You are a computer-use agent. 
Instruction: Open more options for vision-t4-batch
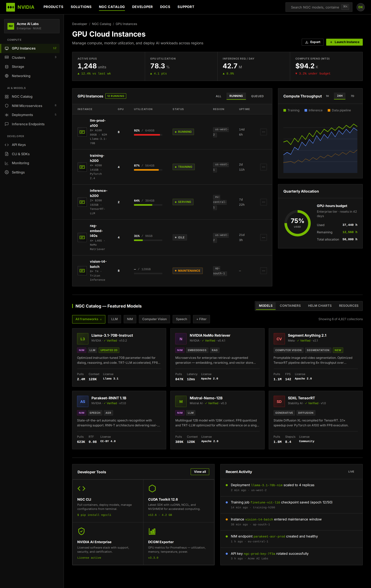[x=263, y=271]
